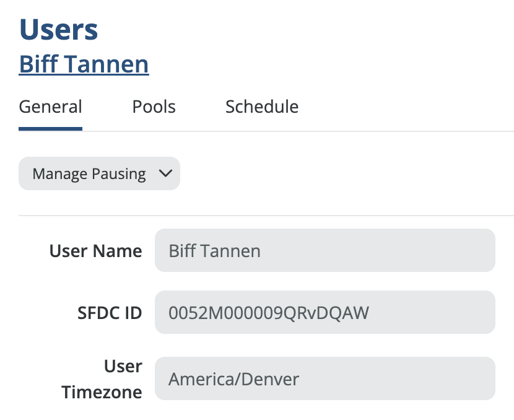Click the blue underline beneath General
The width and height of the screenshot is (514, 420).
click(50, 129)
